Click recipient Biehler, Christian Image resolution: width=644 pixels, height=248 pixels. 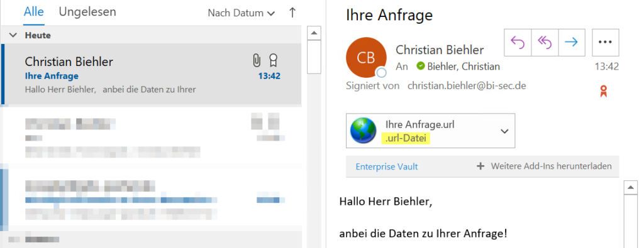click(x=464, y=66)
